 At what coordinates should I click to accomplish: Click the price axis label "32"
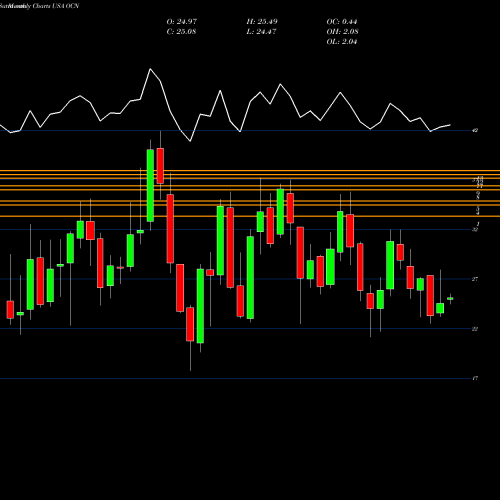click(475, 229)
